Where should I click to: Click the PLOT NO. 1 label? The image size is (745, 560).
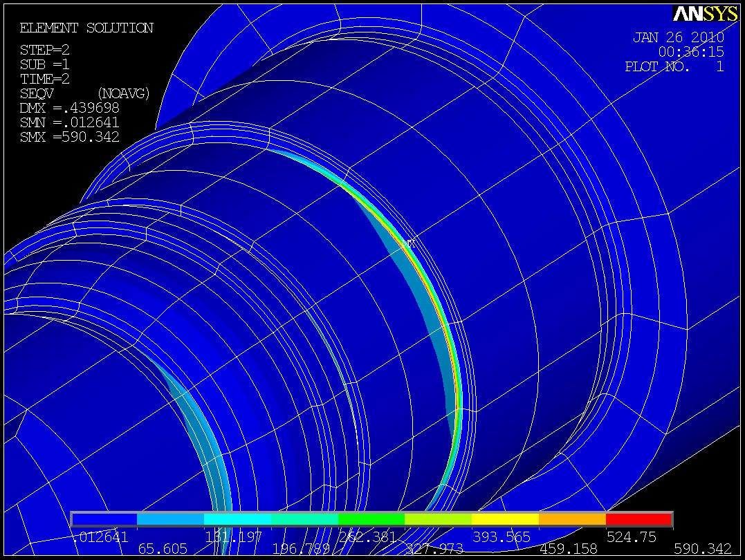[674, 66]
